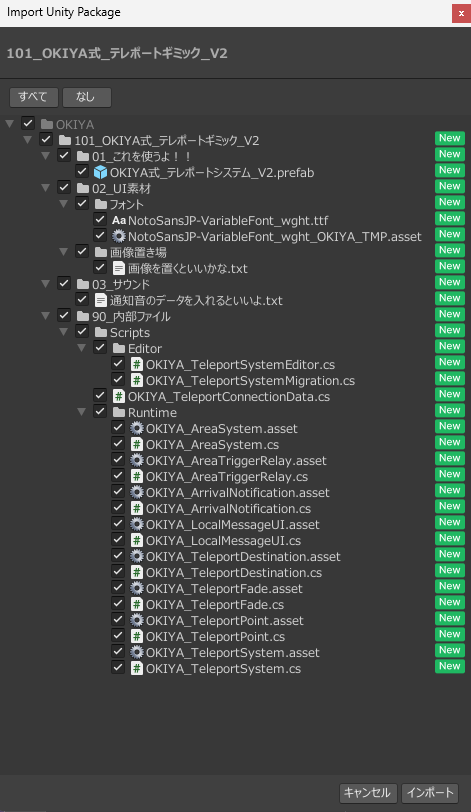Click the gear icon of OKIYA_AreaTriggerRelay.asset

(136, 460)
